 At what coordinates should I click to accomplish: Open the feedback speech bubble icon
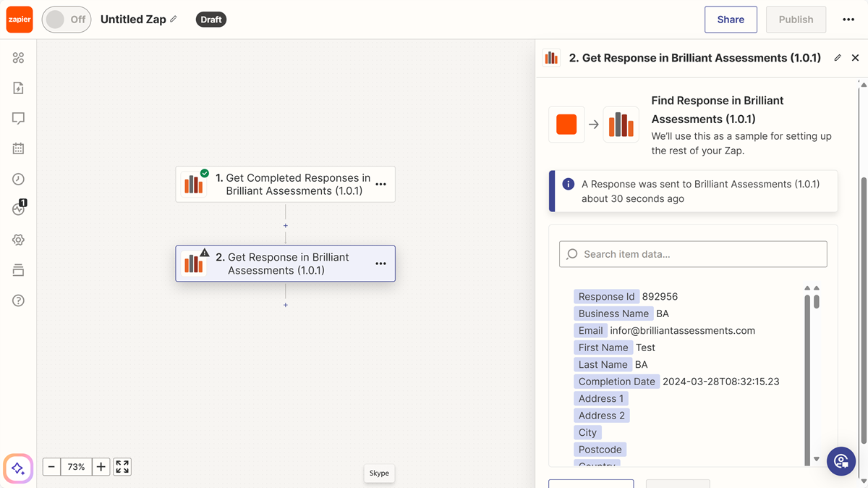coord(18,117)
